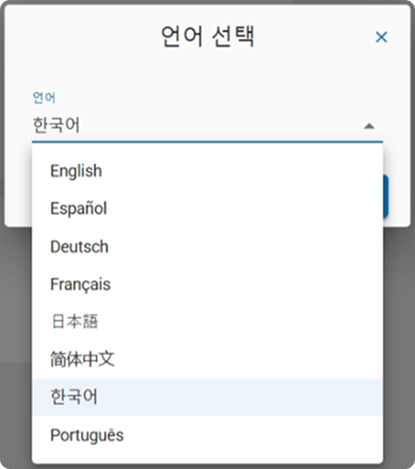Select English from the language list

click(207, 171)
